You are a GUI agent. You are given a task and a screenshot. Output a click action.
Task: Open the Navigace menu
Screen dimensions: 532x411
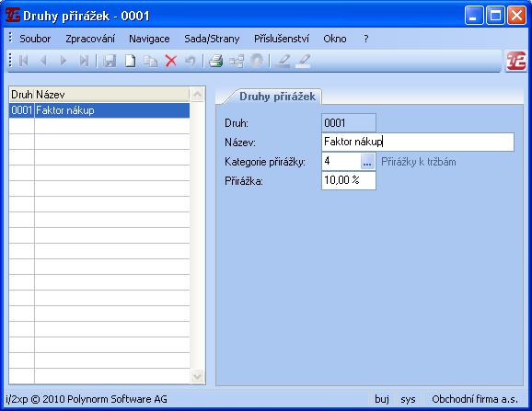point(149,39)
